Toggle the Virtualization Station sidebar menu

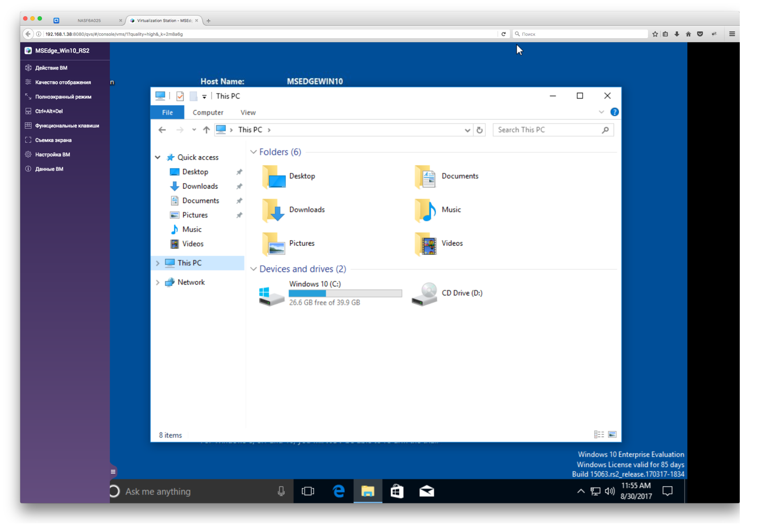tap(113, 471)
